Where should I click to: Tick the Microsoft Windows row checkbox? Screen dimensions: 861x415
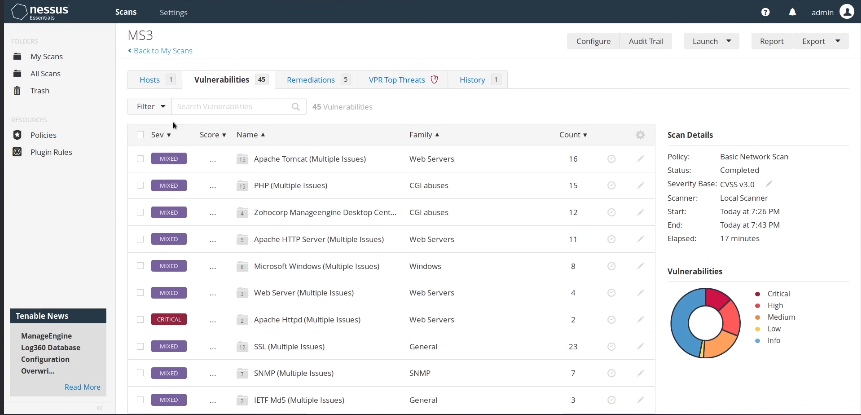click(141, 267)
